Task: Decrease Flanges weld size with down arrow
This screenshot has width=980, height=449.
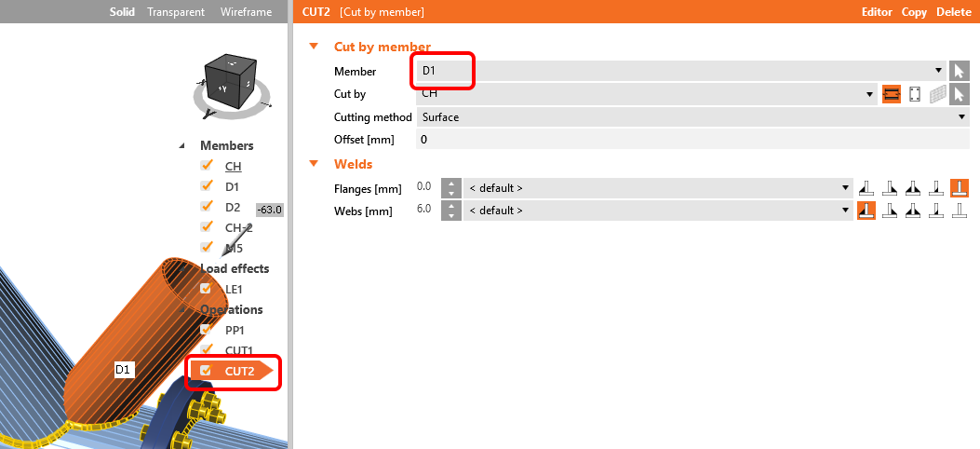Action: pyautogui.click(x=451, y=193)
